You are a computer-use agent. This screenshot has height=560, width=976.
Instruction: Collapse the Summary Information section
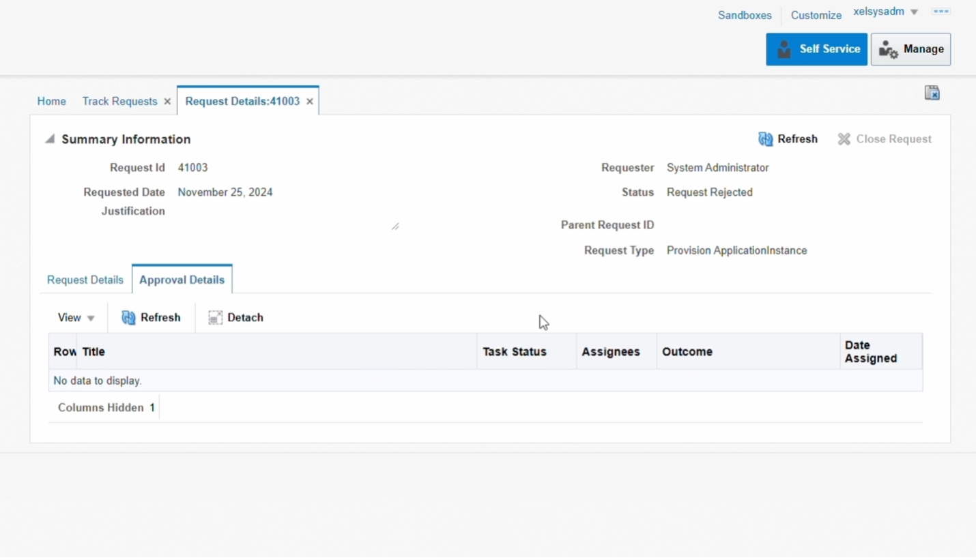point(49,138)
